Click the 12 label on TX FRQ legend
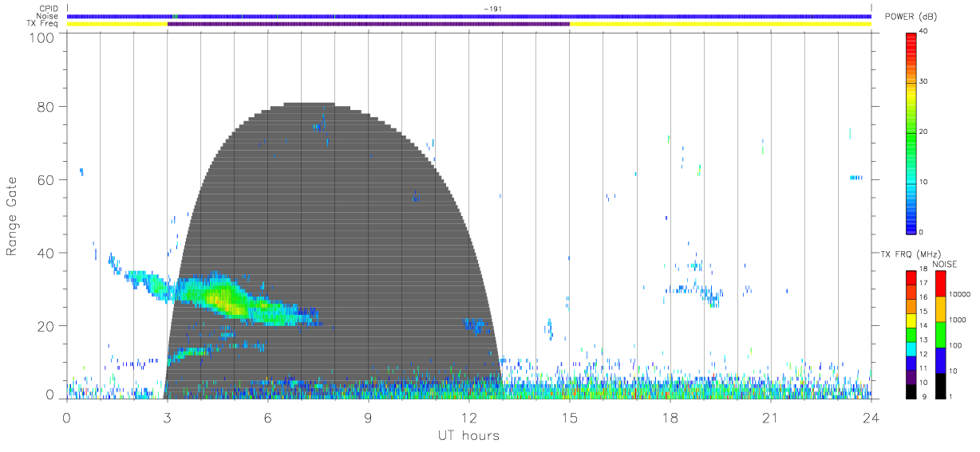Image resolution: width=980 pixels, height=452 pixels. [923, 355]
